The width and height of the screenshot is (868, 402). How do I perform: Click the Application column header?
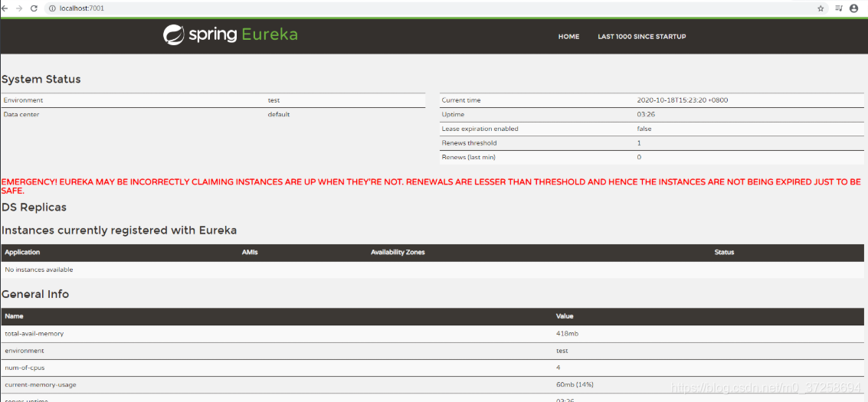[22, 252]
